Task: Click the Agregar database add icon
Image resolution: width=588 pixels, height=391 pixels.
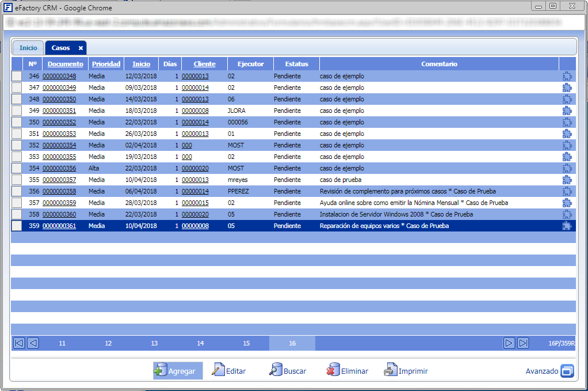Action: point(161,371)
